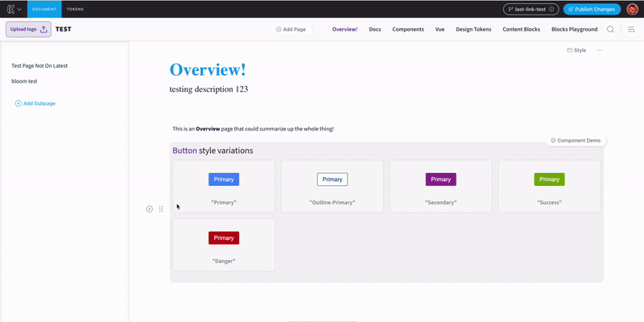Screen dimensions: 644x322
Task: Open the navigation settings icon
Action: [631, 29]
